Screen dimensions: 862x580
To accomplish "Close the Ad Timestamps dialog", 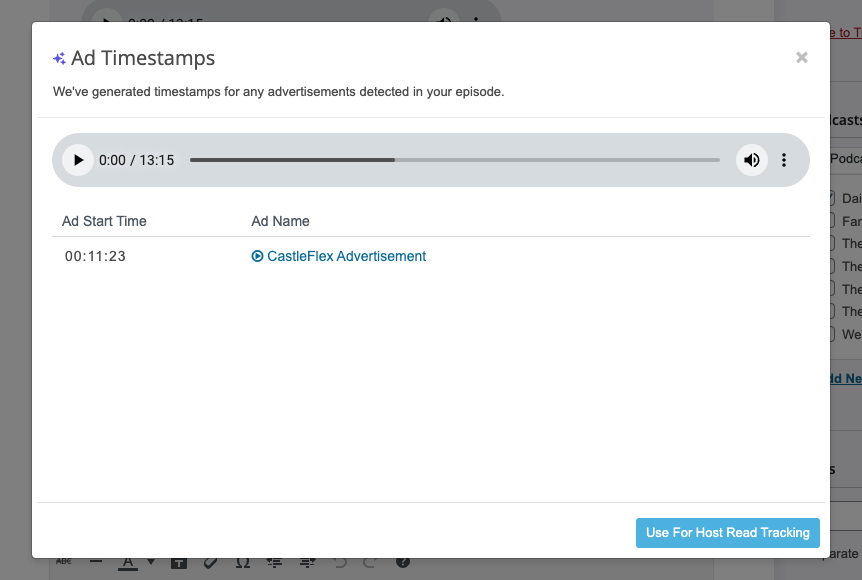I will point(802,57).
